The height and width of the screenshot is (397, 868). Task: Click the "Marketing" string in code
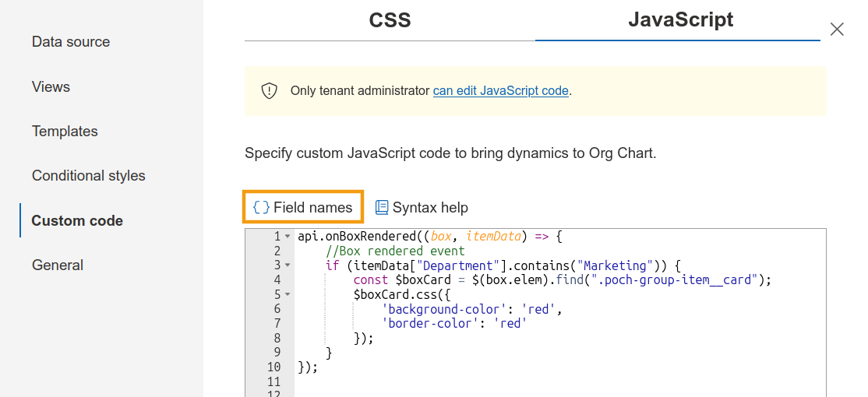pos(613,265)
